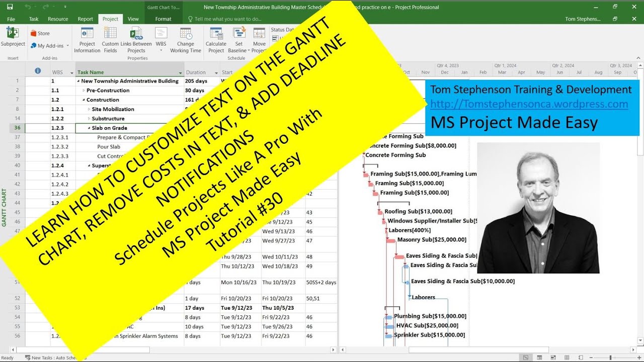Viewport: 644px width, 362px height.
Task: Click the Undo arrow in title bar
Action: (x=28, y=7)
